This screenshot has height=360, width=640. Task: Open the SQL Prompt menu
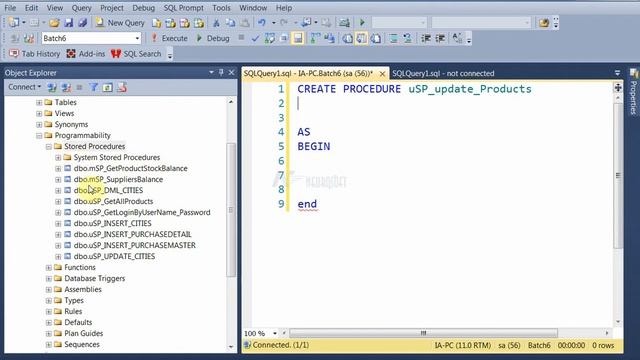point(184,8)
